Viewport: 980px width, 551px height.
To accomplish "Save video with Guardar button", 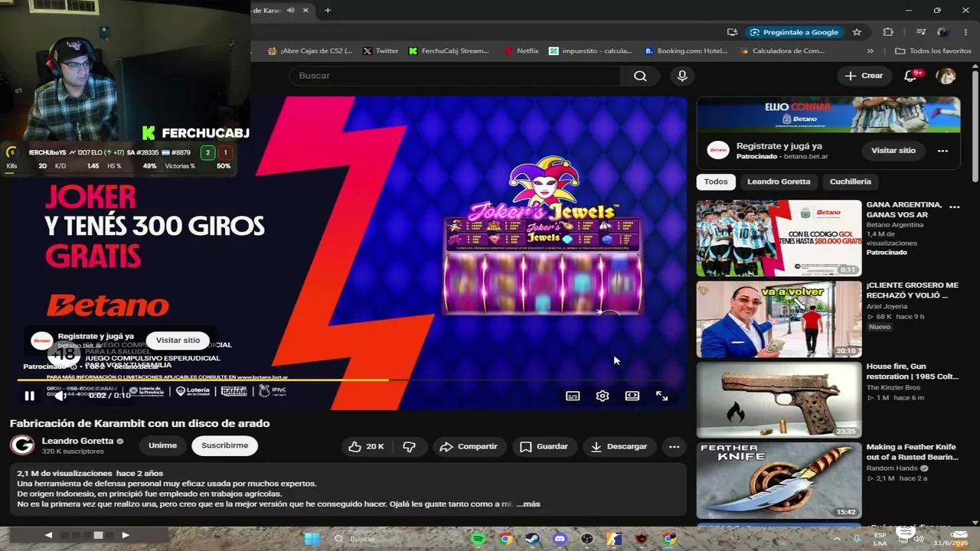I will (544, 446).
